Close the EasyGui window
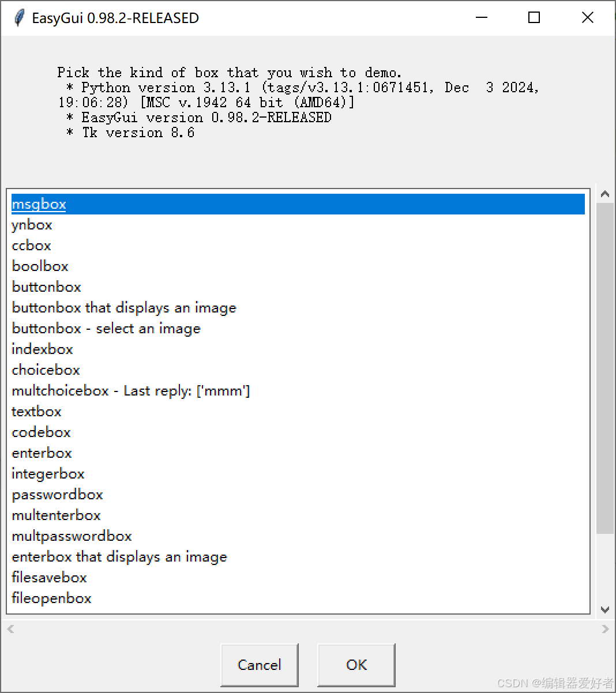The width and height of the screenshot is (616, 693). click(x=588, y=18)
